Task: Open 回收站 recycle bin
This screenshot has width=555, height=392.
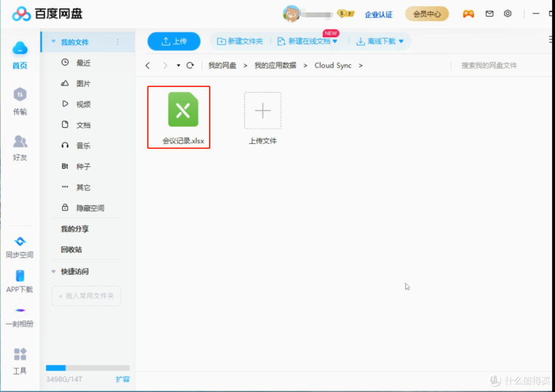Action: pyautogui.click(x=71, y=249)
